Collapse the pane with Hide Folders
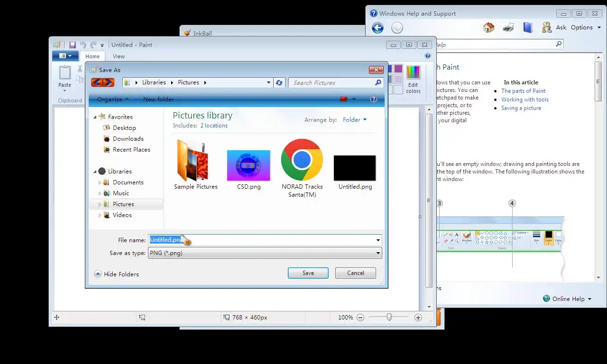The width and height of the screenshot is (607, 364). tap(117, 274)
